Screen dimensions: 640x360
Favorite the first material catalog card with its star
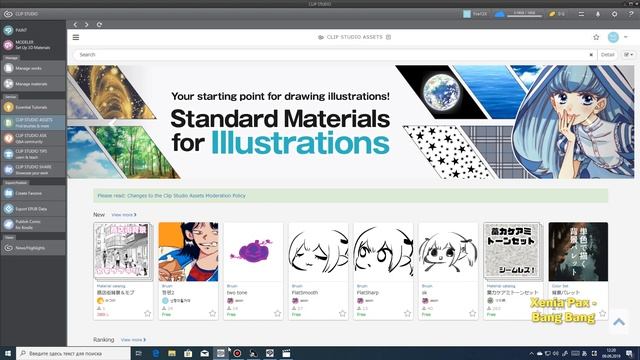tap(147, 313)
